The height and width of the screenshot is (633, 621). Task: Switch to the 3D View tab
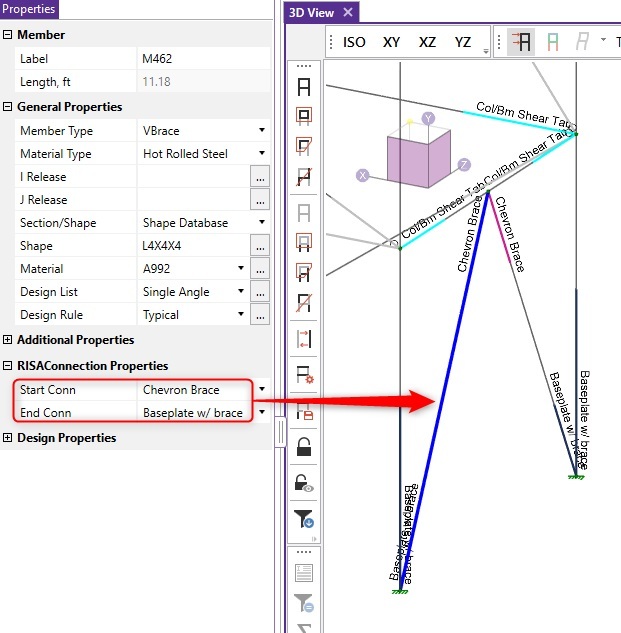tap(311, 12)
